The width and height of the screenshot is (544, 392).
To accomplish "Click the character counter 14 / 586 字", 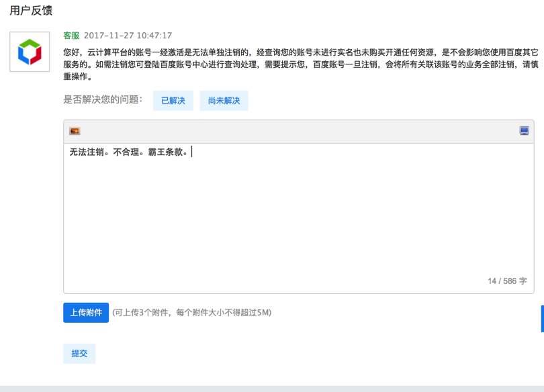I will (507, 281).
